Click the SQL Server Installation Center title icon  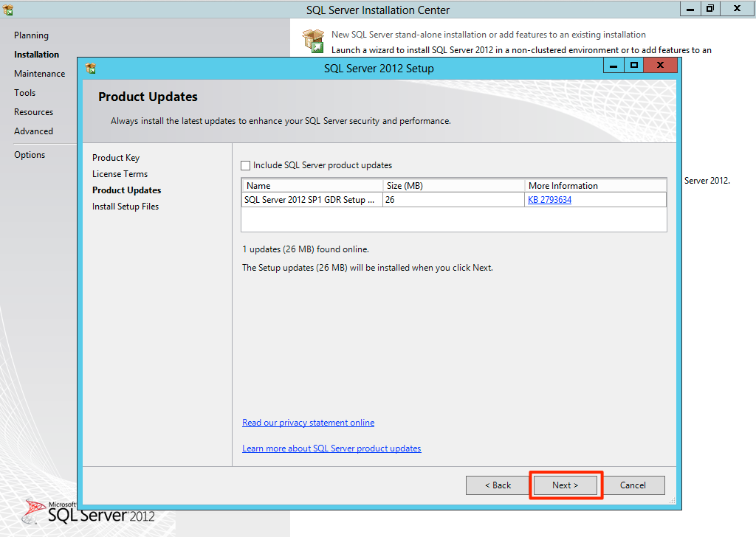7,10
